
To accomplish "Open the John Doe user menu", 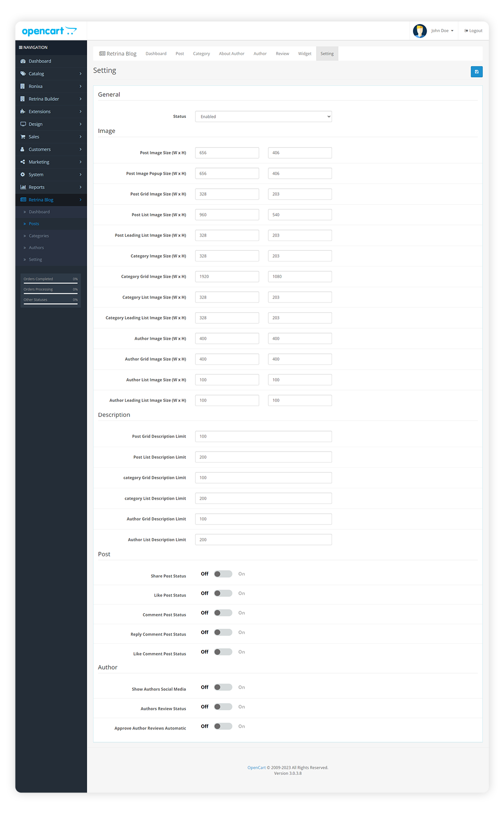I will click(442, 31).
